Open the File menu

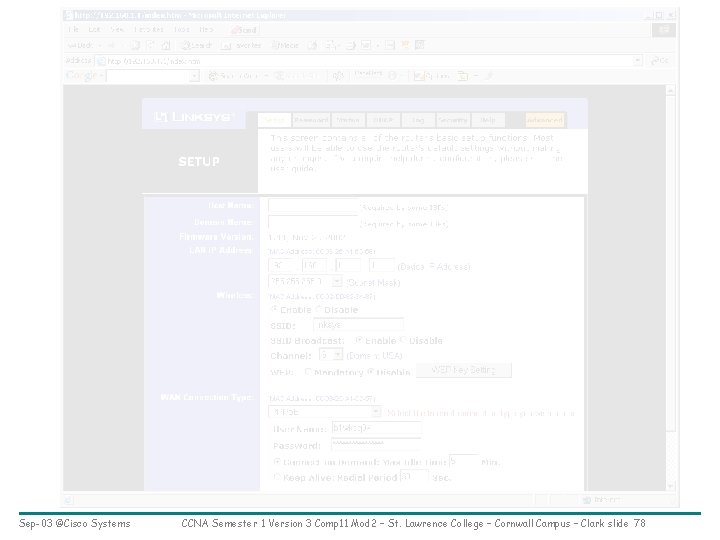coord(73,29)
